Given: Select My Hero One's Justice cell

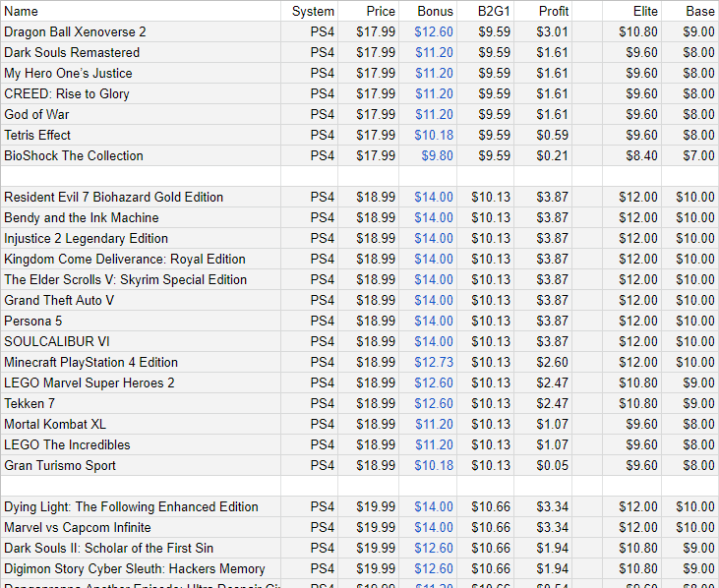Looking at the screenshot, I should coord(141,73).
